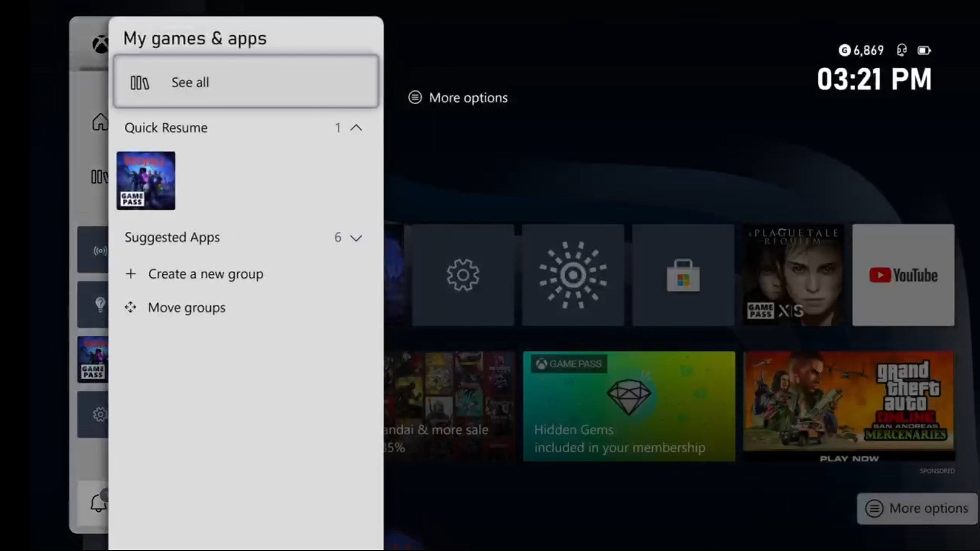Go to Home icon in guide sidebar
This screenshot has width=980, height=551.
point(99,122)
